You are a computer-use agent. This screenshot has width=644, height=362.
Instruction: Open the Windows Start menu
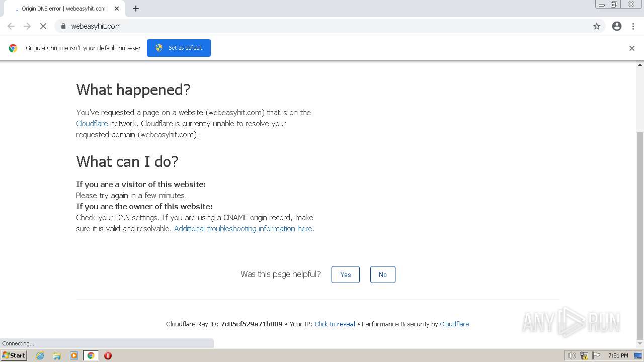point(14,355)
